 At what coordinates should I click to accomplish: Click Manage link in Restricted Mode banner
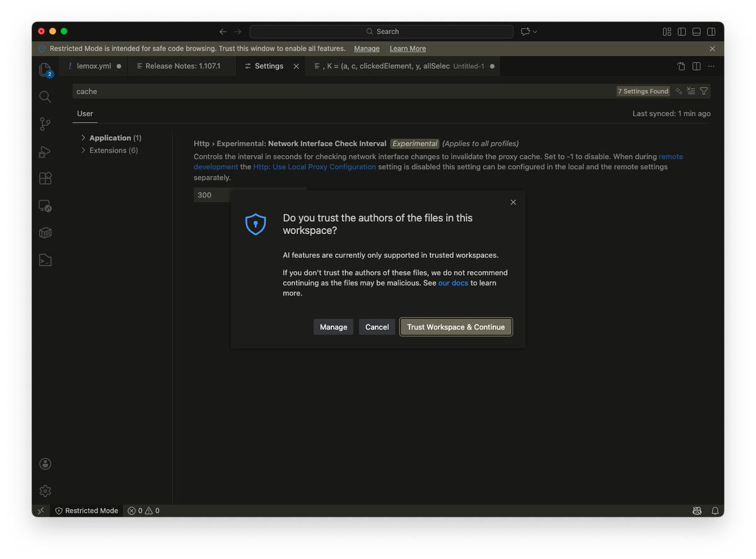(x=367, y=49)
